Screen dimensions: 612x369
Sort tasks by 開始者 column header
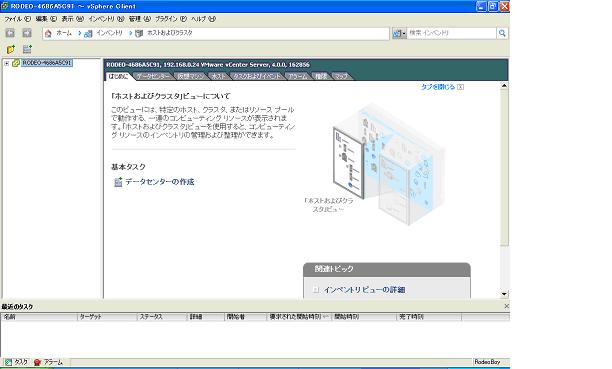coord(246,317)
